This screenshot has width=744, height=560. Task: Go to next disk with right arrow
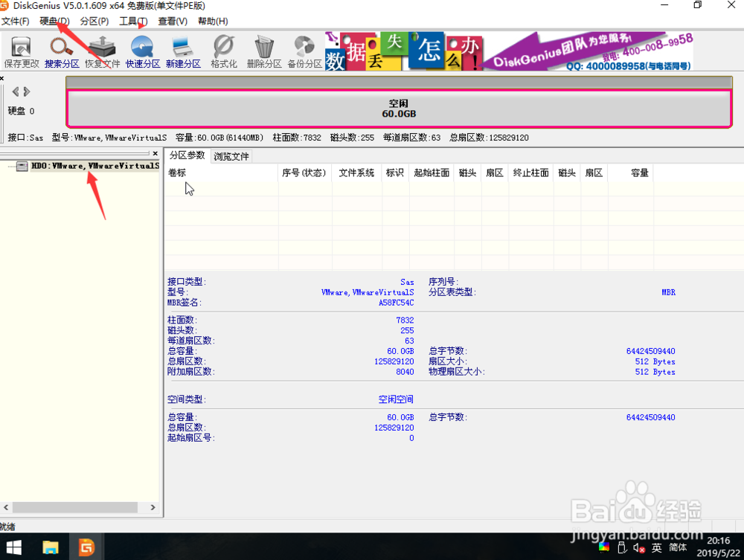(27, 91)
